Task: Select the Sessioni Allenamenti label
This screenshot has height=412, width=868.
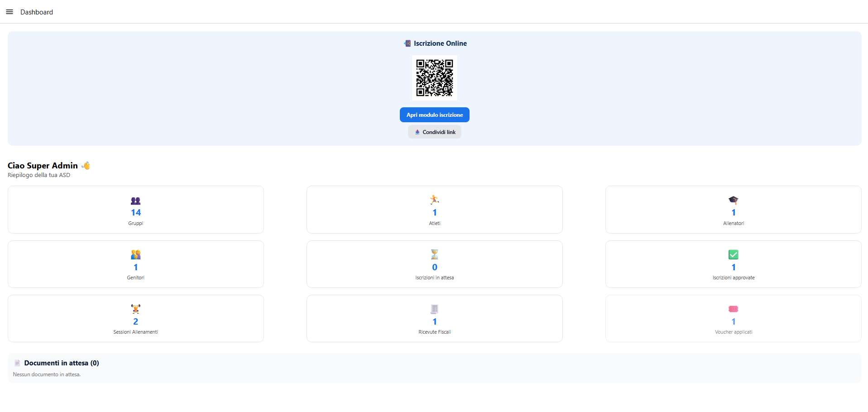Action: pyautogui.click(x=135, y=332)
